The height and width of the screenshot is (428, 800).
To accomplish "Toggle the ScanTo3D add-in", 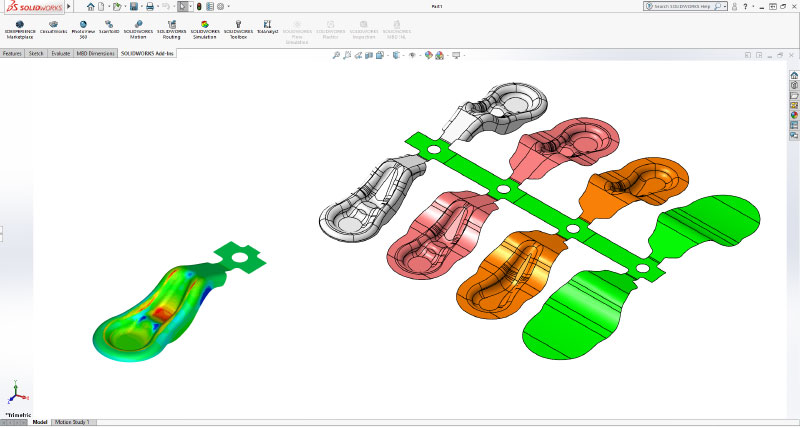I will click(109, 27).
